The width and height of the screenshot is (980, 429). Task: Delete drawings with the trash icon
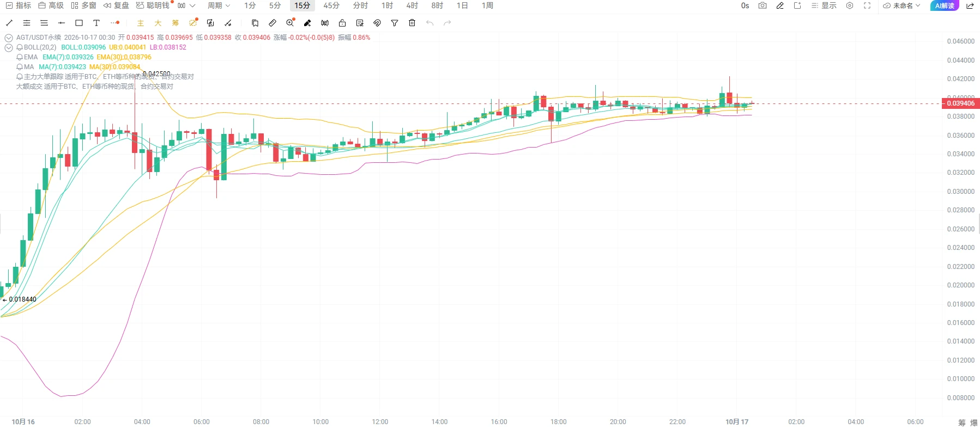coord(412,23)
